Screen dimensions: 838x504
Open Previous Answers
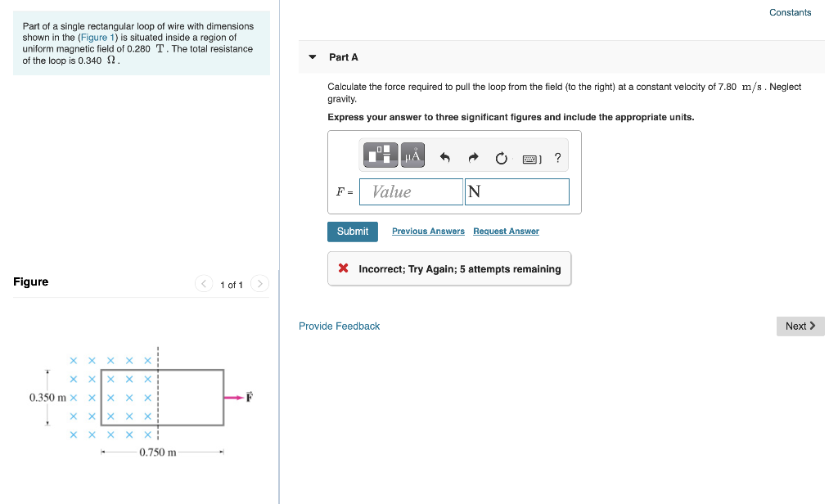(428, 231)
